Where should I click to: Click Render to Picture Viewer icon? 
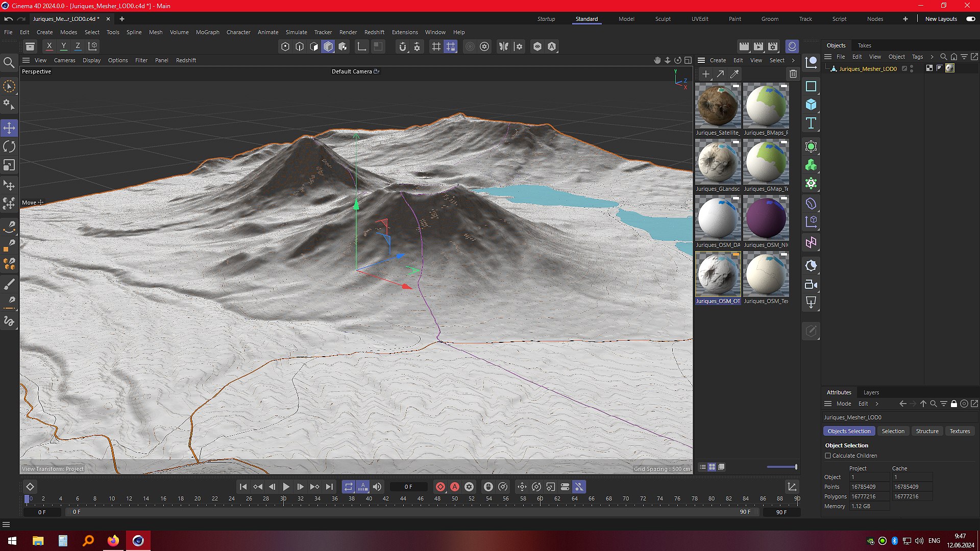click(758, 46)
